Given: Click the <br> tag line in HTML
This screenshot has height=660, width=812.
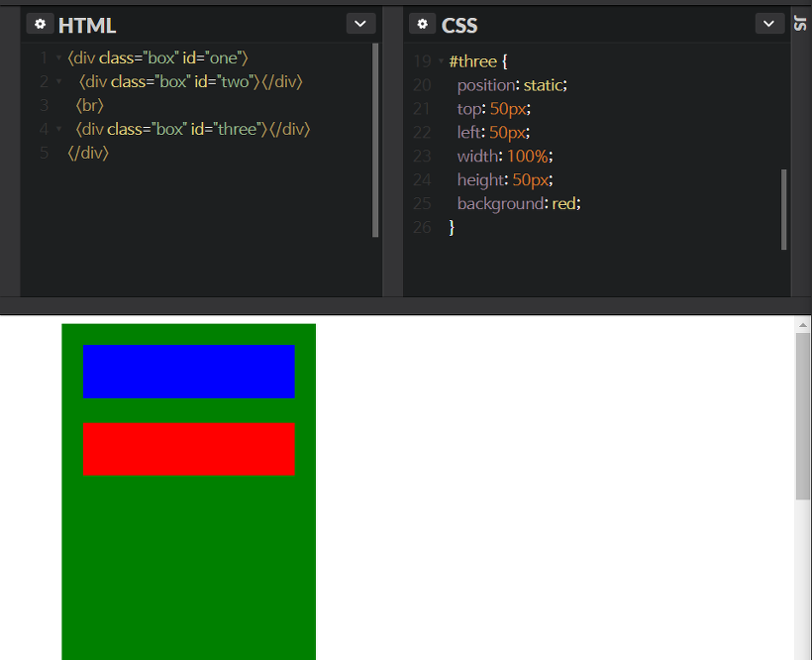Looking at the screenshot, I should coord(89,105).
